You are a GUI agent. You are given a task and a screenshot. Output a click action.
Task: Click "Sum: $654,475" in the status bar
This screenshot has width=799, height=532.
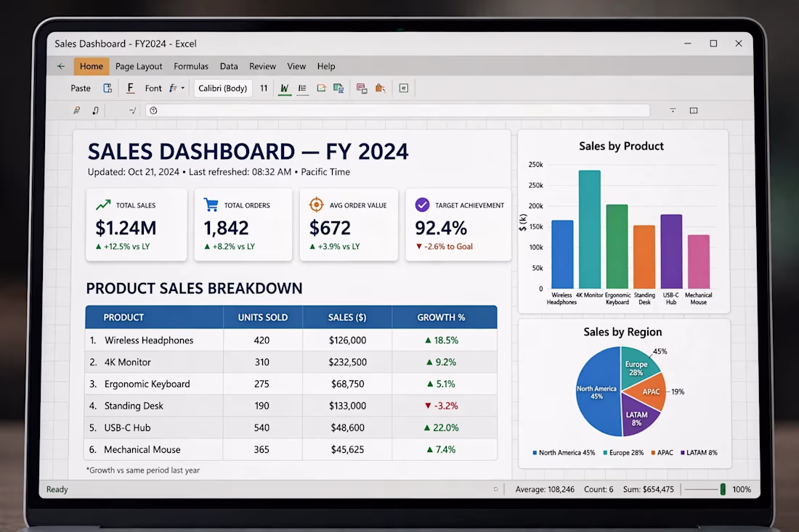tap(648, 489)
